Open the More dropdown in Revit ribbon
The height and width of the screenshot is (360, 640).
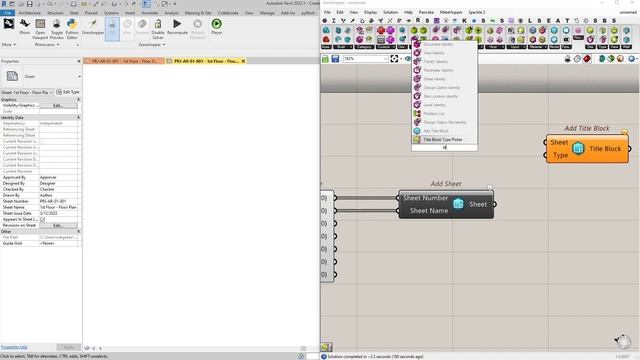pos(9,44)
